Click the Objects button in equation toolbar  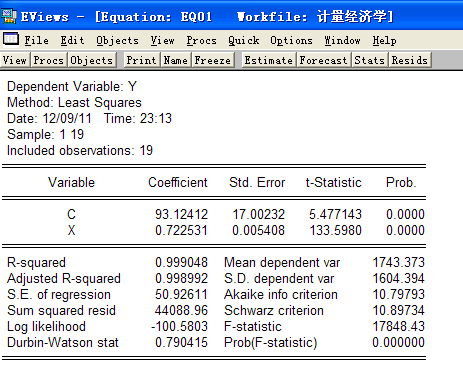tap(92, 60)
